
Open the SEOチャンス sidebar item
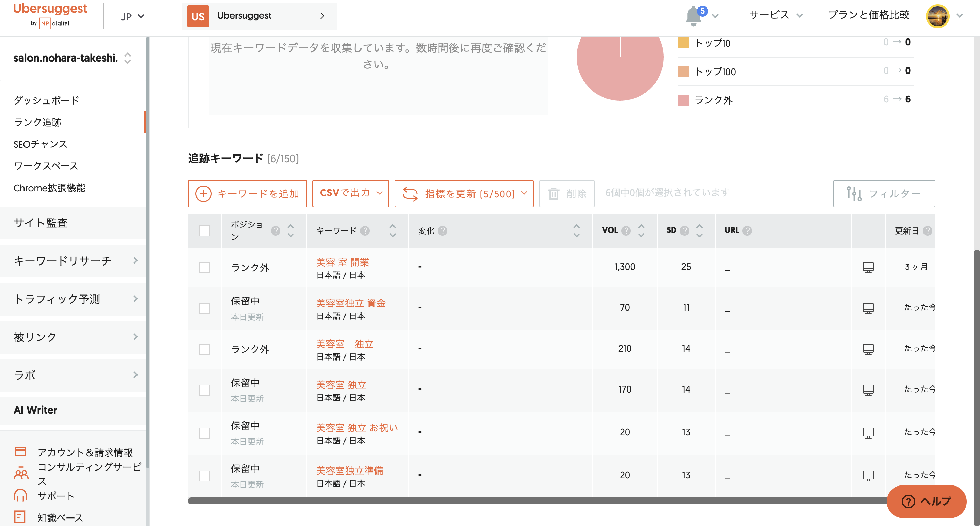tap(40, 144)
